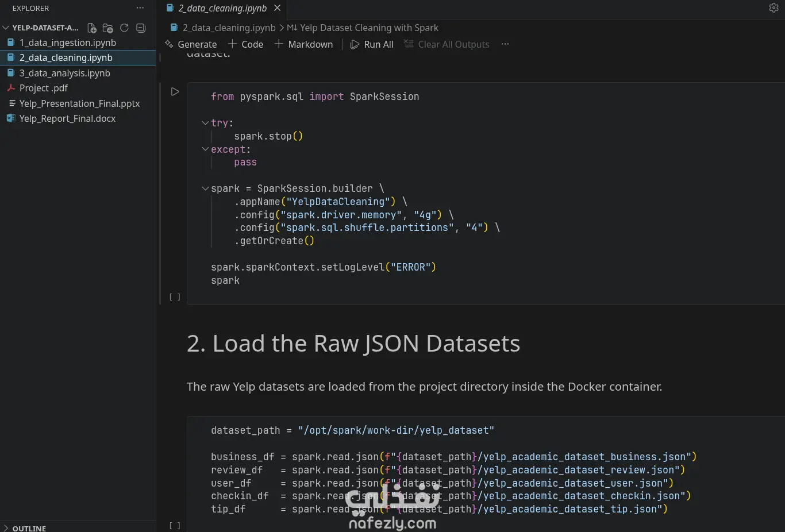Select the '2. Load the Raw JSON Datasets' heading
This screenshot has width=785, height=532.
[353, 344]
